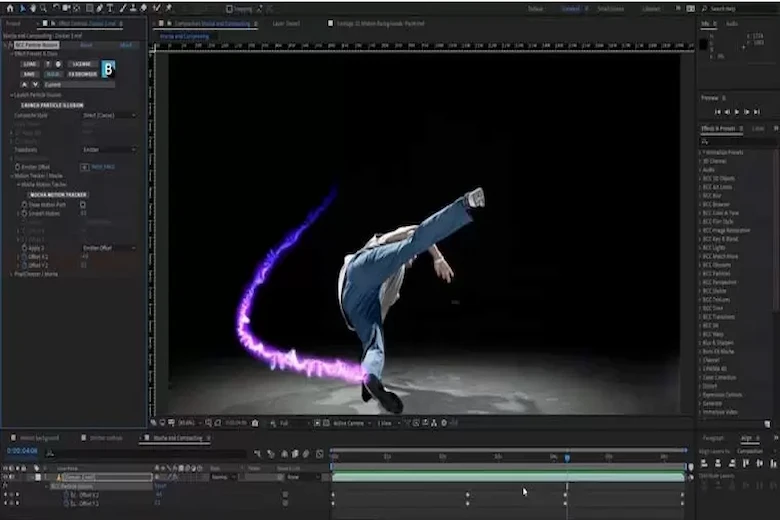Toggle stopwatch for Offset Y 2 in Effect Controls
Screen dimensions: 780x520
[x=24, y=265]
